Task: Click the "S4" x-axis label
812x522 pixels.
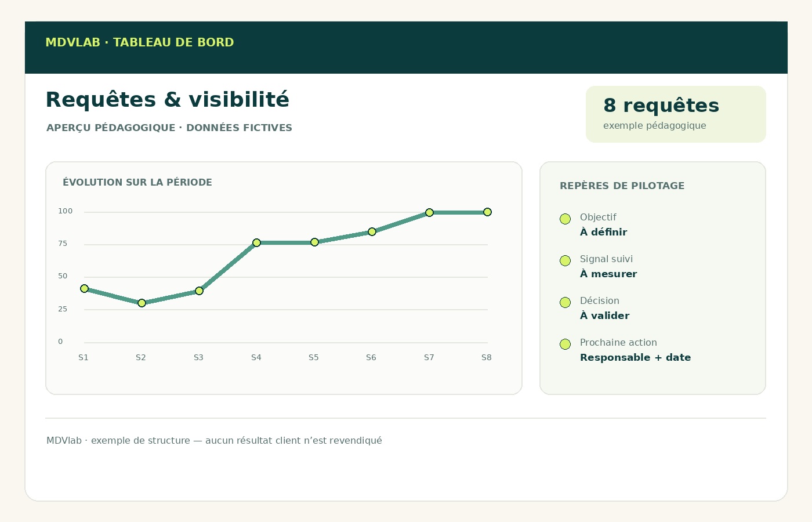Action: [256, 357]
